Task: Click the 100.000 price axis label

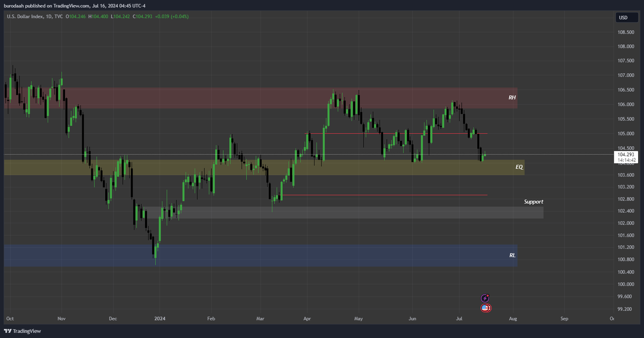Action: click(626, 284)
